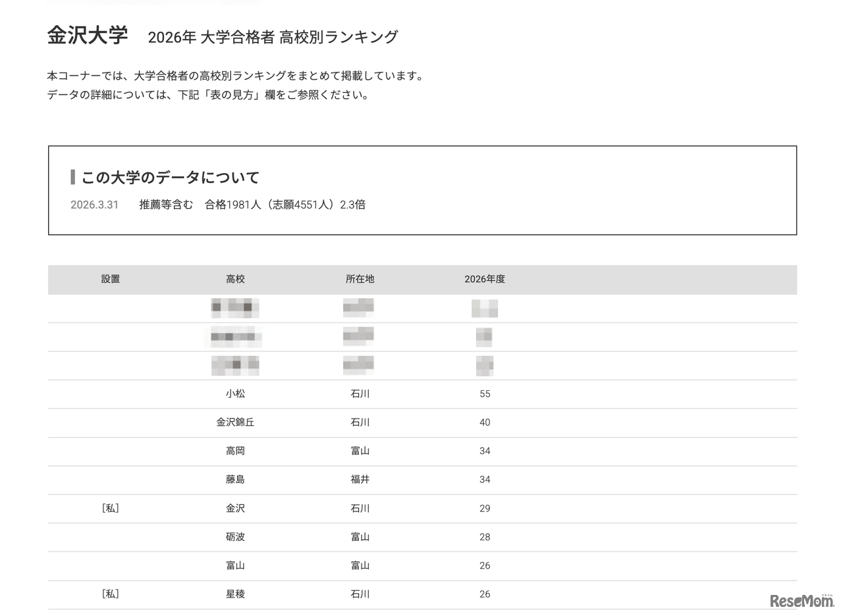Viewport: 843px width, 616px height.
Task: Click 富山 location in 高岡 row
Action: point(360,451)
